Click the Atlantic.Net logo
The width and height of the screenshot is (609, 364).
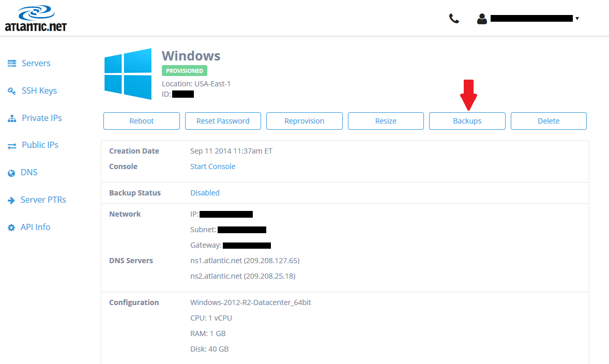tap(36, 18)
